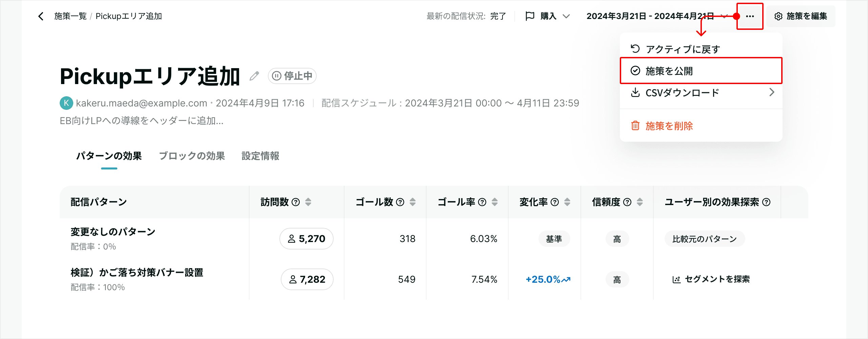868x339 pixels.
Task: Click the 7,282 visitors pill
Action: 307,279
